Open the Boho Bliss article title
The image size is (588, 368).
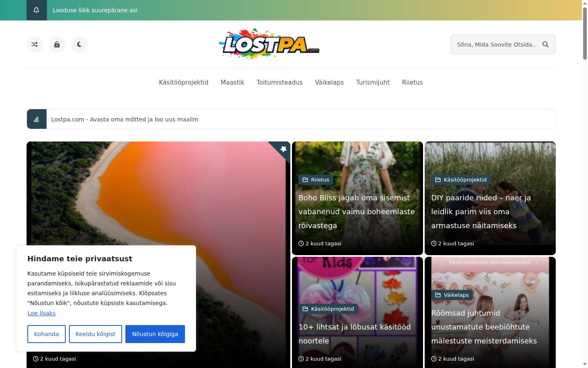tap(356, 211)
